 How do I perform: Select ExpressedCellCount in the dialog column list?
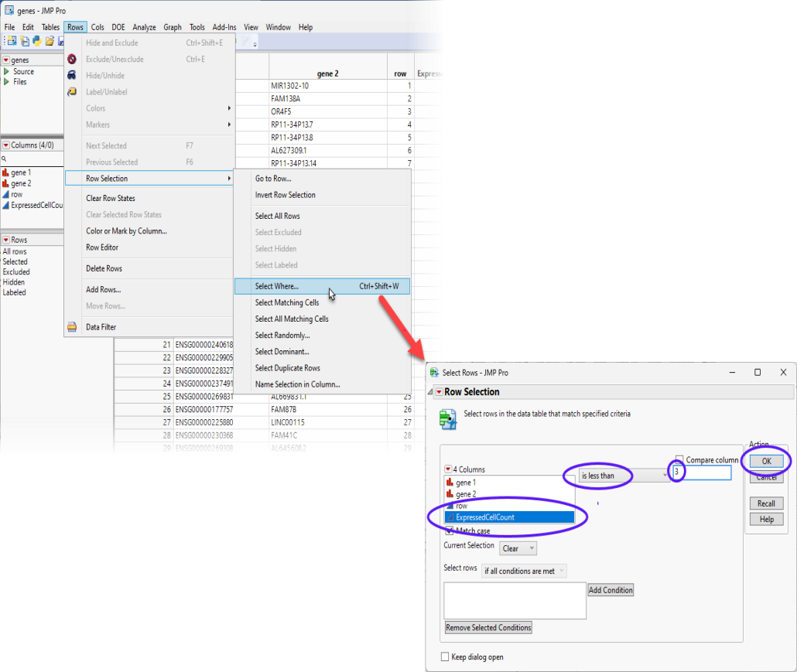(509, 517)
